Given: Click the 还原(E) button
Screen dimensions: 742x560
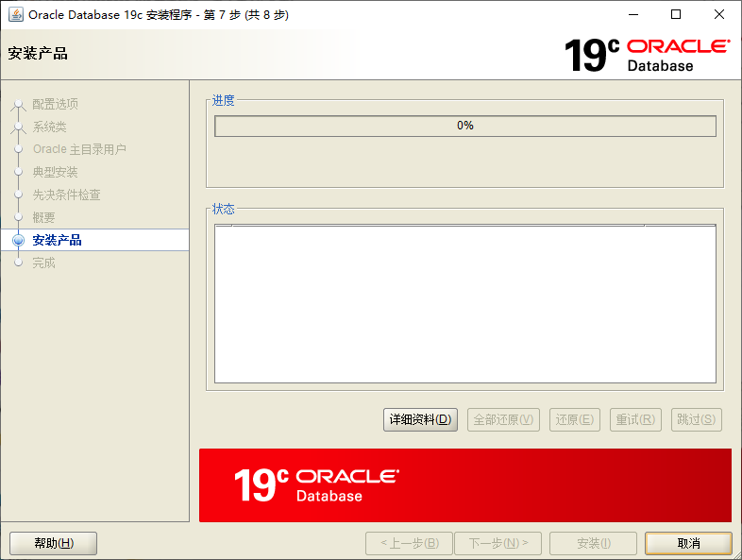Looking at the screenshot, I should pos(575,419).
